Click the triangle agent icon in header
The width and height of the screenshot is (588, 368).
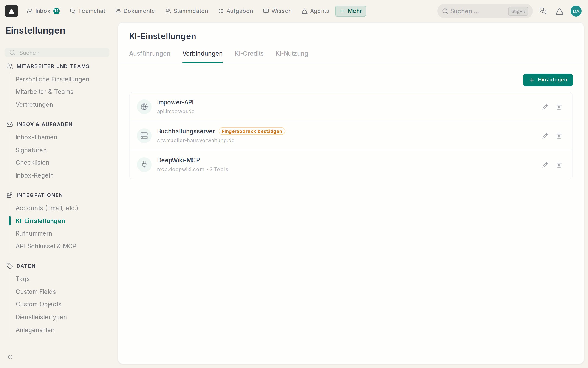(x=559, y=11)
